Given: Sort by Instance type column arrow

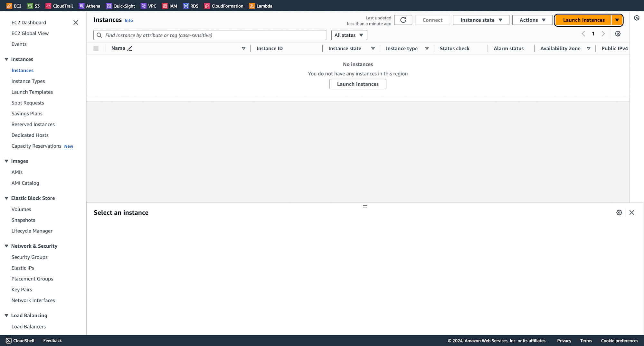Looking at the screenshot, I should click(427, 48).
